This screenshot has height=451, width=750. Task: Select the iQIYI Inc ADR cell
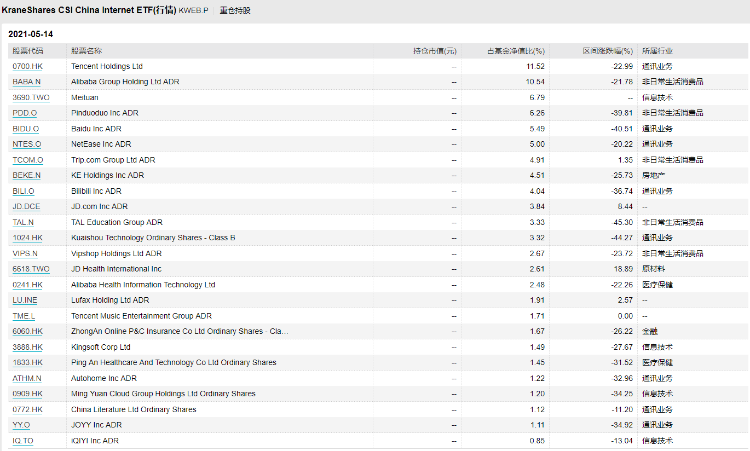pos(95,440)
